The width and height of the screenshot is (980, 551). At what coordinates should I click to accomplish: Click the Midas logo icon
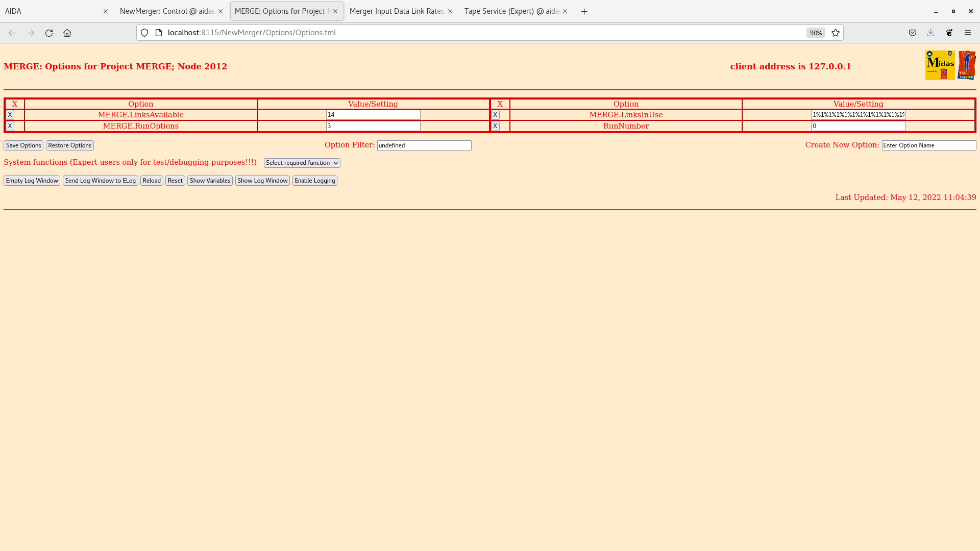click(x=940, y=65)
